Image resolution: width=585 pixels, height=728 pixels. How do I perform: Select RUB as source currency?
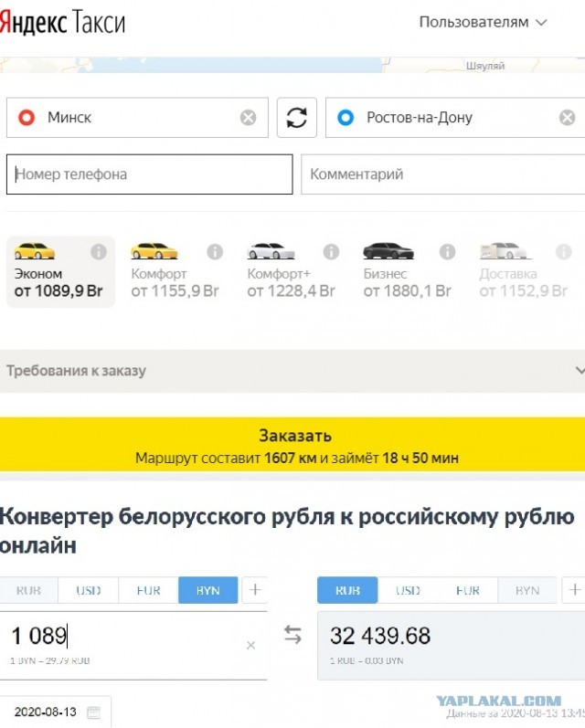29,590
